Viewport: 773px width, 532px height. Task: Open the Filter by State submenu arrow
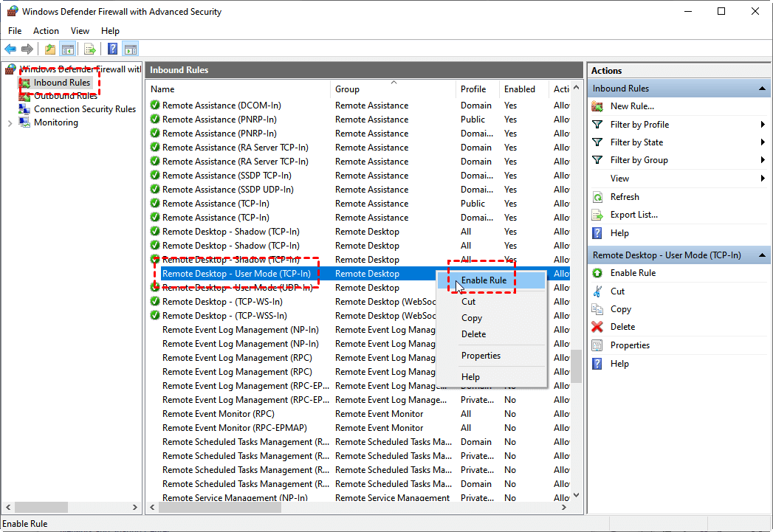763,142
